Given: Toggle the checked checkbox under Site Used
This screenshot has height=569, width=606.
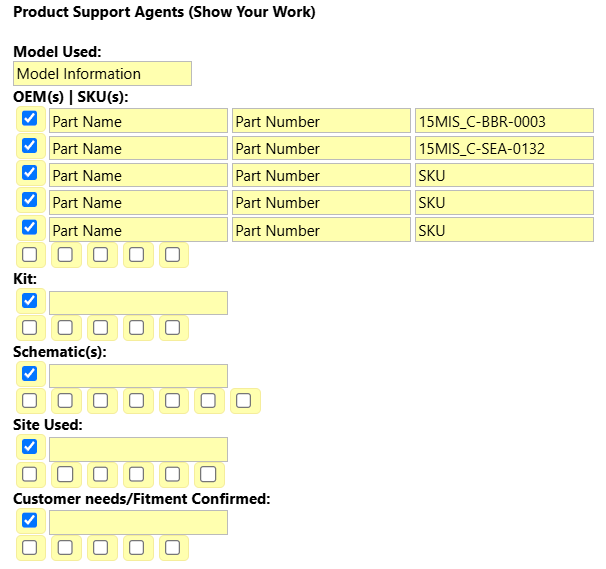Looking at the screenshot, I should (x=30, y=446).
